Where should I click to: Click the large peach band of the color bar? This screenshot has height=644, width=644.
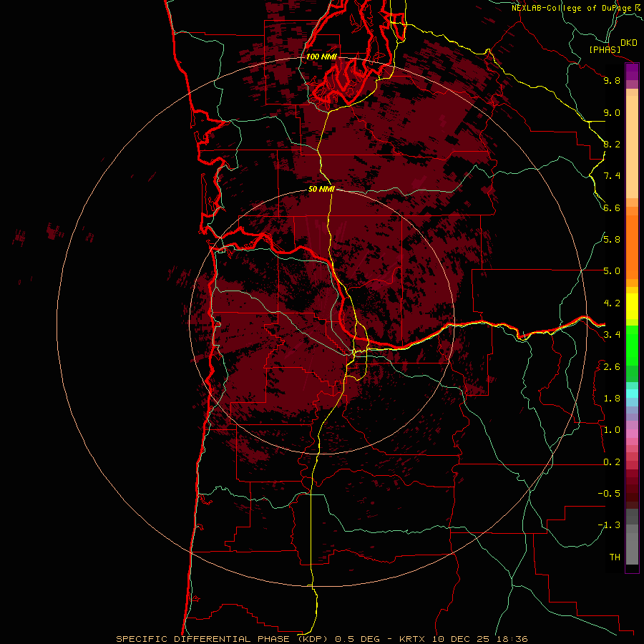pyautogui.click(x=632, y=148)
